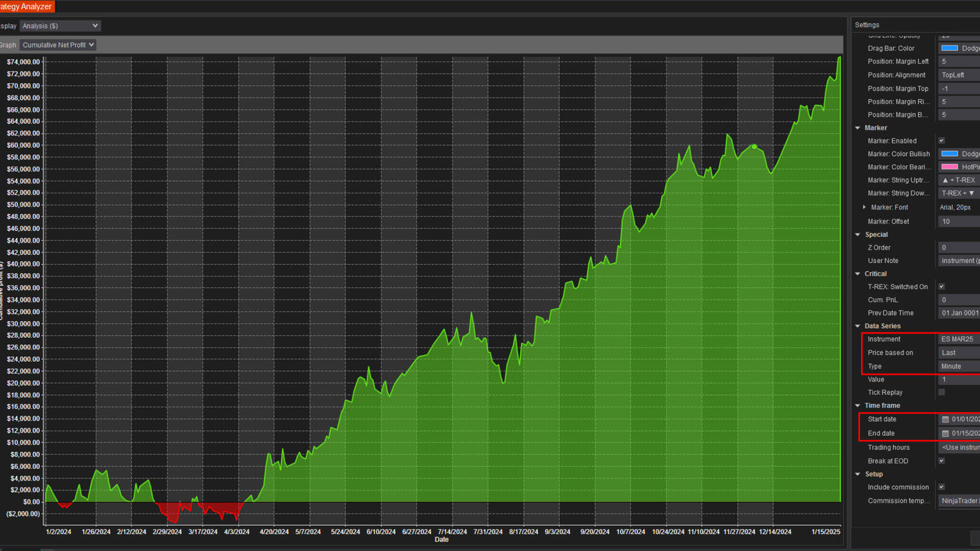
Task: Open the End date calendar icon
Action: click(x=945, y=433)
